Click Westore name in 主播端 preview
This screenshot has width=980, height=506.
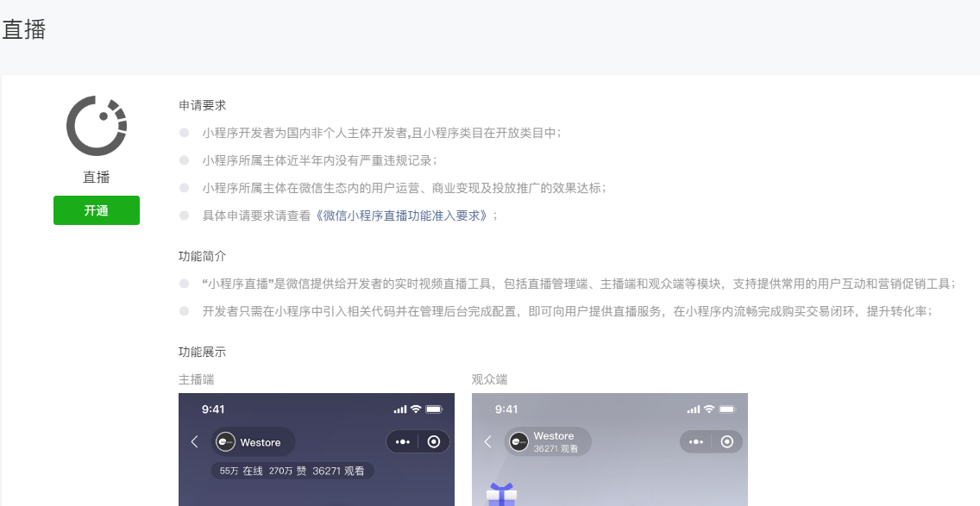point(260,442)
